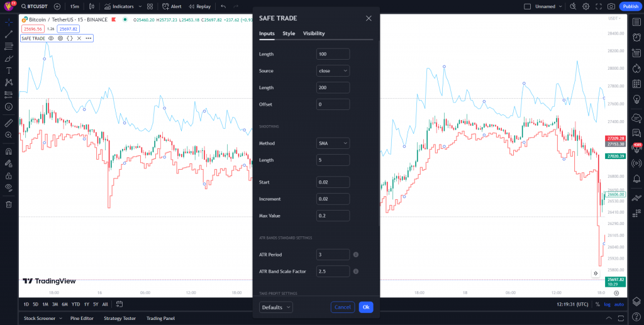The image size is (644, 325).
Task: Open the emoji icons tool
Action: (x=9, y=107)
